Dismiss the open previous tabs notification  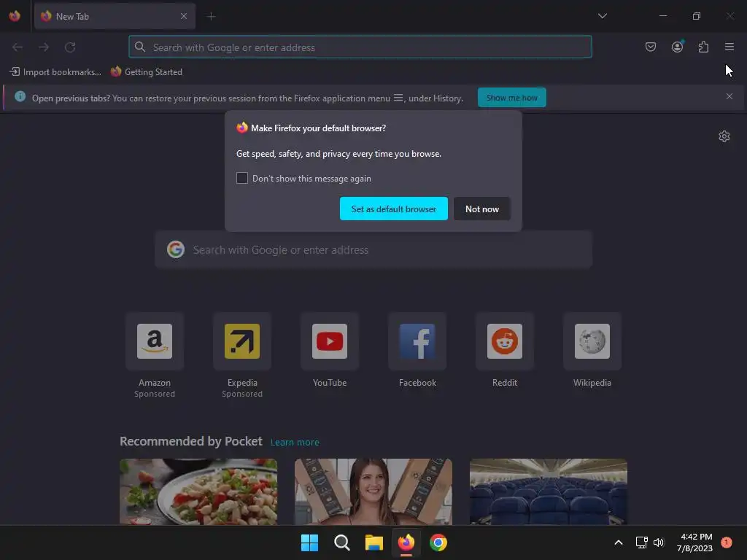coord(729,96)
